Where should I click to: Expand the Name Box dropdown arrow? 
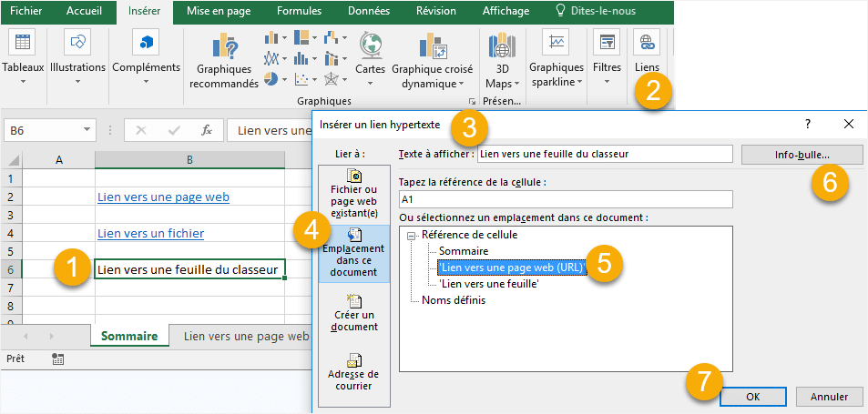(x=87, y=130)
